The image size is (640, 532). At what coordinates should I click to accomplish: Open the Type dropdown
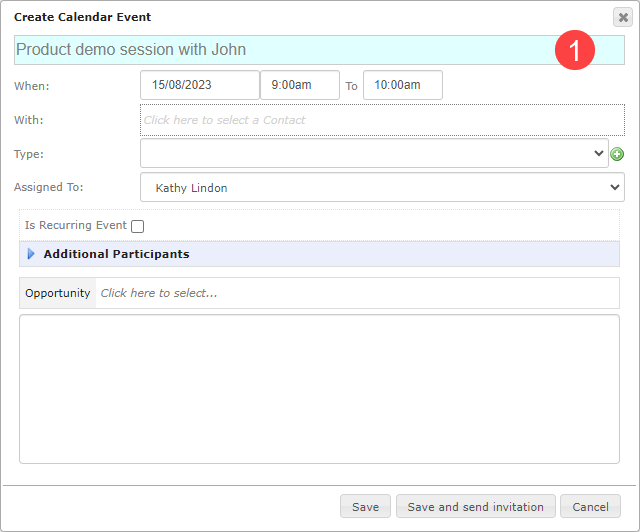[x=374, y=153]
